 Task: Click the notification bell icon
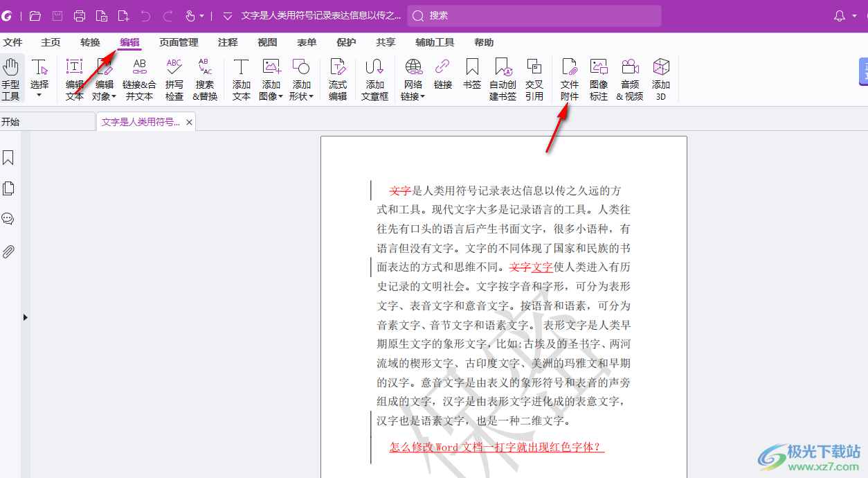(x=840, y=16)
